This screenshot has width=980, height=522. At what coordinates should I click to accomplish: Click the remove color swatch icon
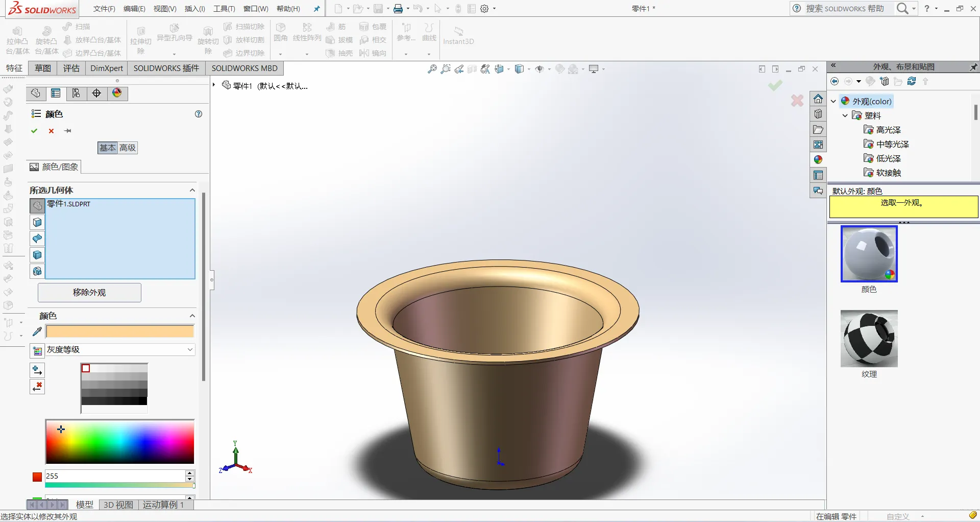tap(37, 387)
